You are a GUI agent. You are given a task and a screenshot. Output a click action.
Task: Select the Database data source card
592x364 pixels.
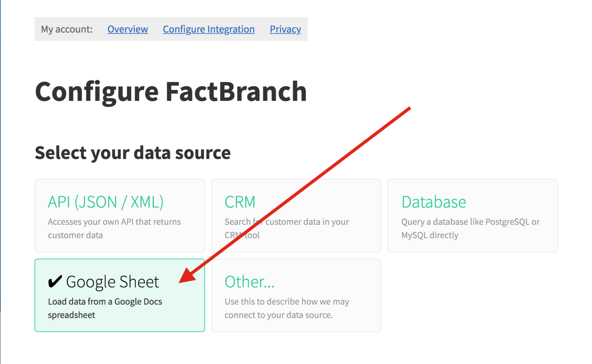pos(472,215)
